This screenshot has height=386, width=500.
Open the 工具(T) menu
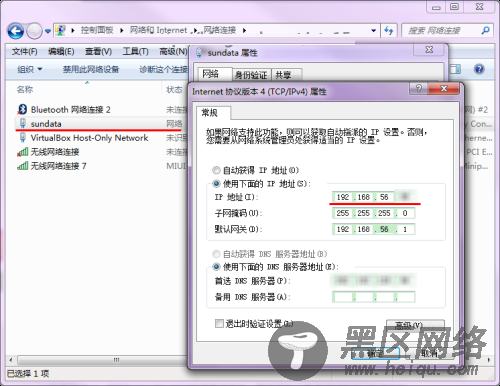(135, 51)
